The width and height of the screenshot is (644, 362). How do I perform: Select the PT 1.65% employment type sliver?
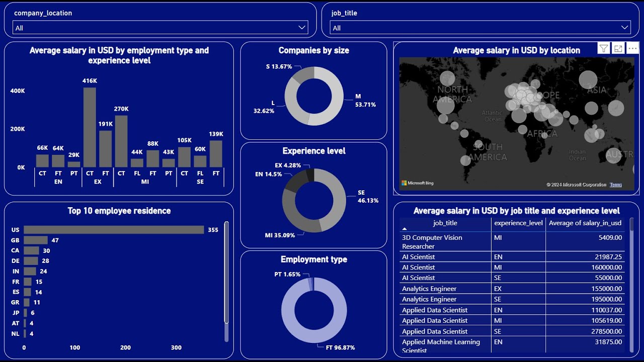click(310, 284)
